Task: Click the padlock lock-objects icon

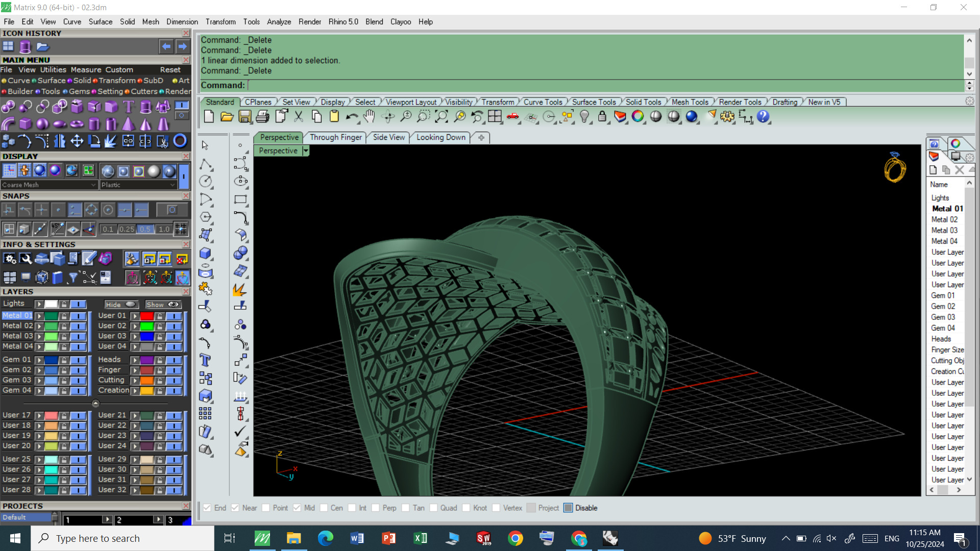Action: click(602, 117)
